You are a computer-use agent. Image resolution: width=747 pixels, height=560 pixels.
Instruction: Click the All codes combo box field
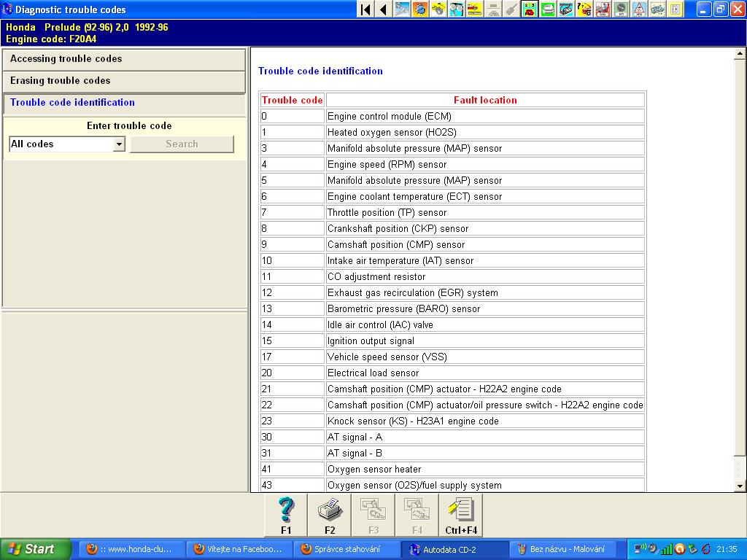(61, 144)
